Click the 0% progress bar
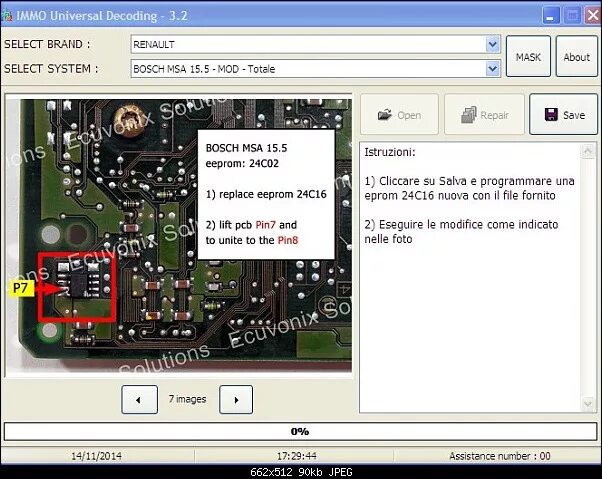Viewport: 602px width, 479px height. [300, 431]
